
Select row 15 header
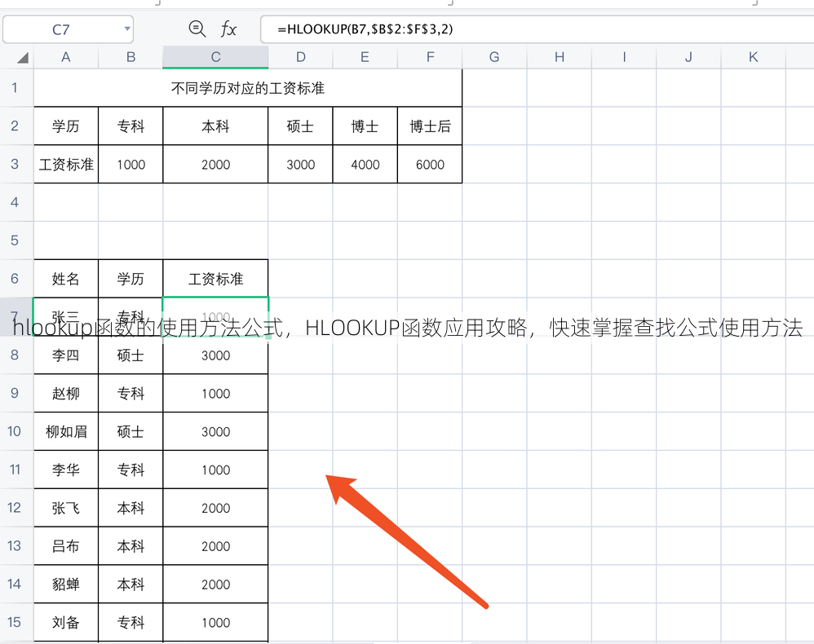coord(15,622)
